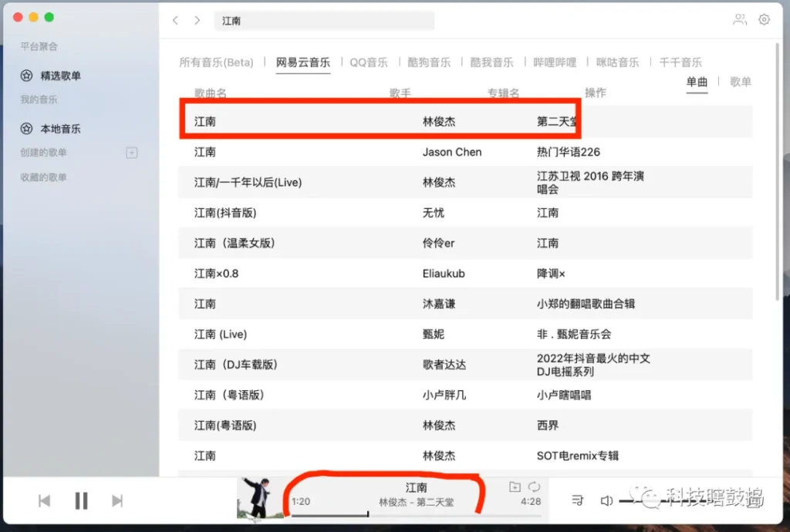Play 江南（粤语版）by 小卢胖几
This screenshot has width=790, height=532.
[x=465, y=395]
